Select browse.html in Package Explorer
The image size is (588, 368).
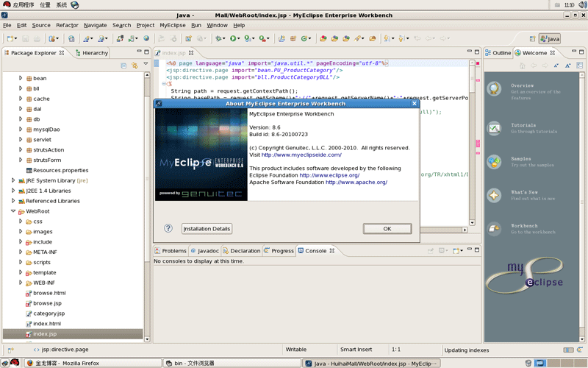(49, 293)
